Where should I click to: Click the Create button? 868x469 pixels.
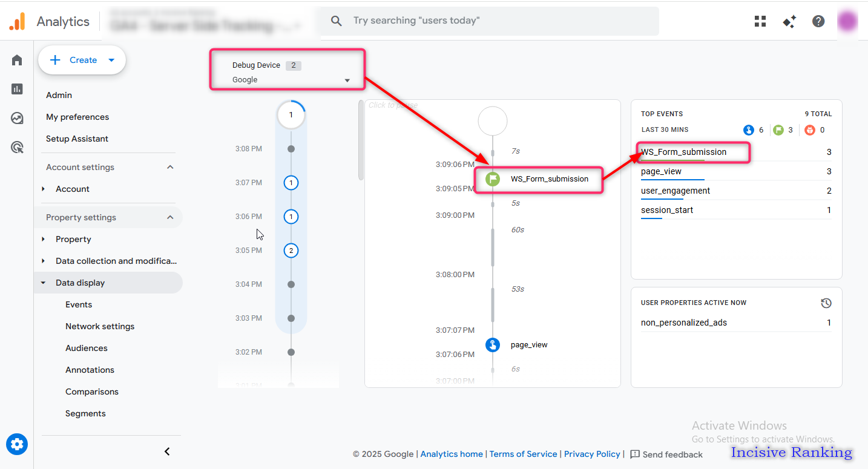click(x=82, y=60)
